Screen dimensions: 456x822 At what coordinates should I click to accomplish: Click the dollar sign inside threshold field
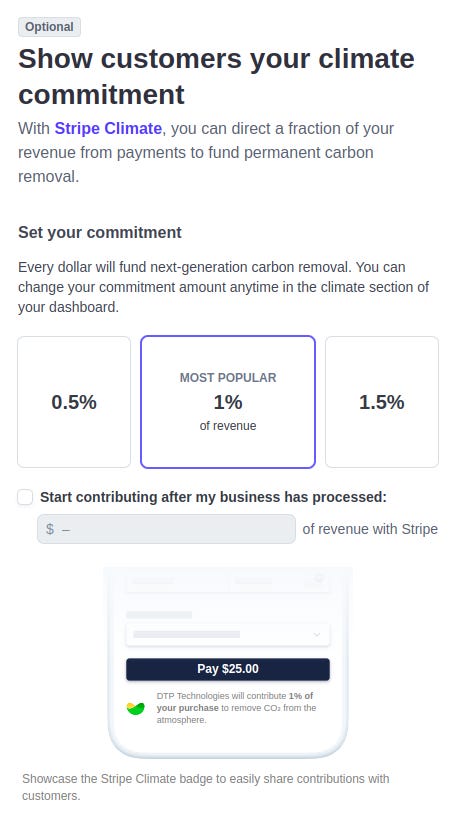(50, 529)
